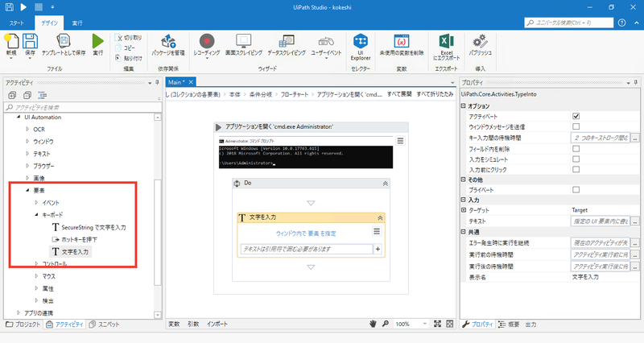The width and height of the screenshot is (644, 343).
Task: Select 文字を入力 in activities tree
Action: pyautogui.click(x=71, y=251)
